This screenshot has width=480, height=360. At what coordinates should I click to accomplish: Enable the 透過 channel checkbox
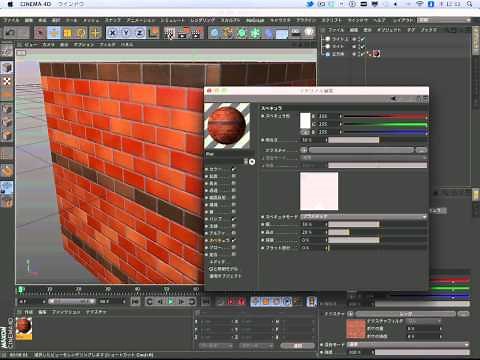pos(234,190)
